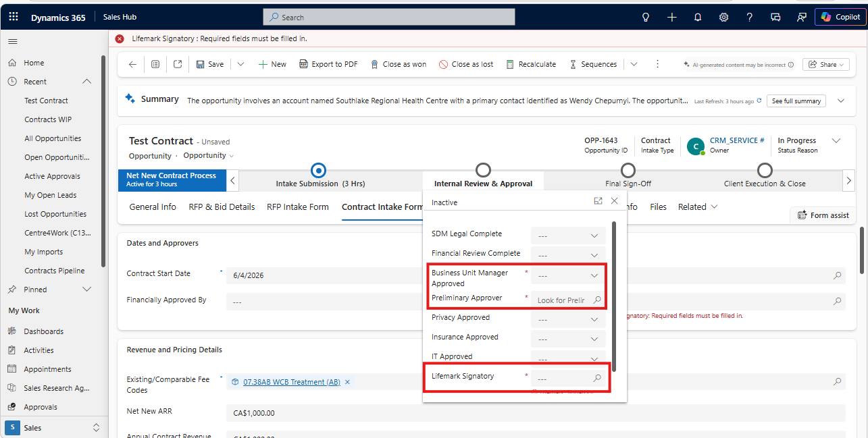Select the Final Sign-Off stage circle
This screenshot has height=438, width=868.
[628, 169]
